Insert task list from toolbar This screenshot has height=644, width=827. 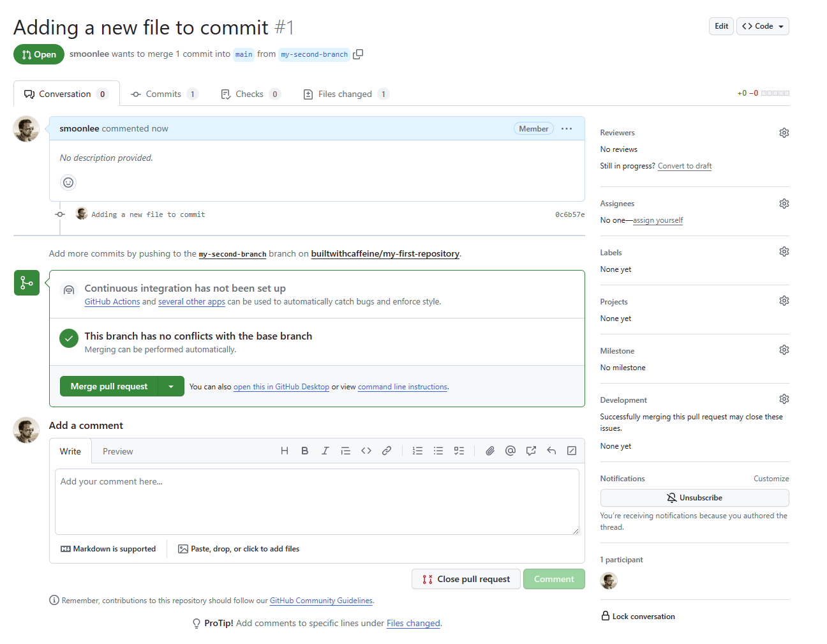click(x=459, y=451)
